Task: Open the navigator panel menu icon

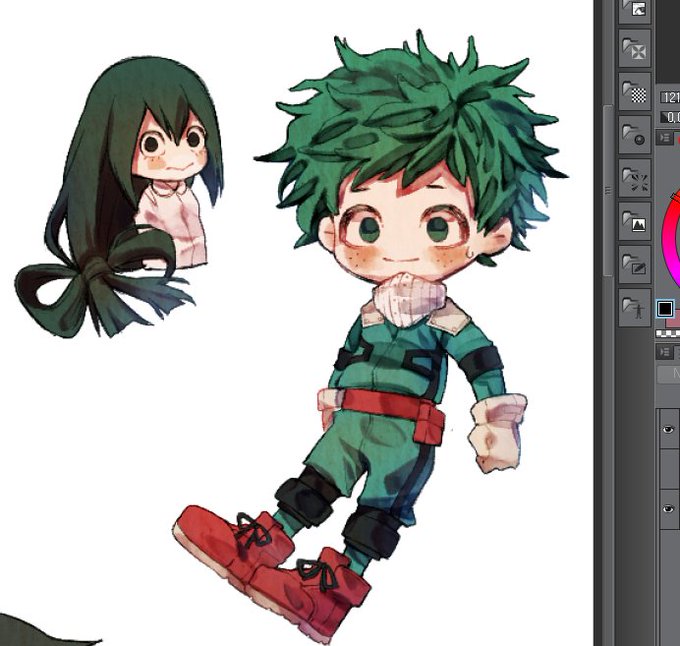Action: click(x=664, y=138)
